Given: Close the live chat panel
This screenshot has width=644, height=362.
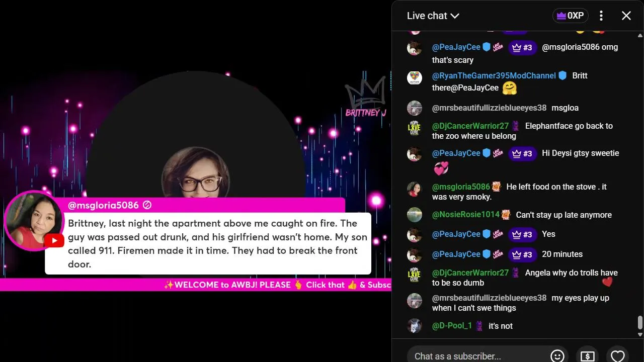Looking at the screenshot, I should [x=626, y=16].
